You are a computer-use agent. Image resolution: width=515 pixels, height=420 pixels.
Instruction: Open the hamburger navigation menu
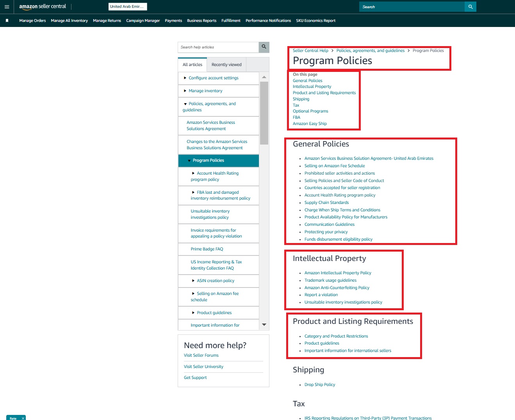tap(7, 7)
